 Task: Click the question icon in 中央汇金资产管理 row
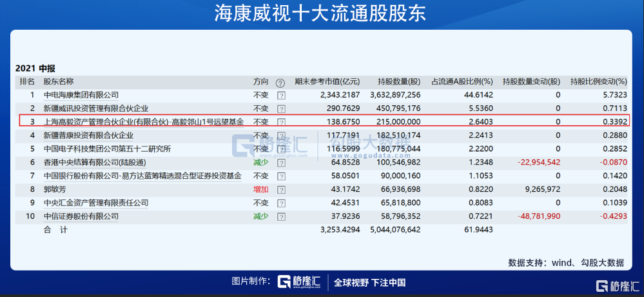click(281, 203)
